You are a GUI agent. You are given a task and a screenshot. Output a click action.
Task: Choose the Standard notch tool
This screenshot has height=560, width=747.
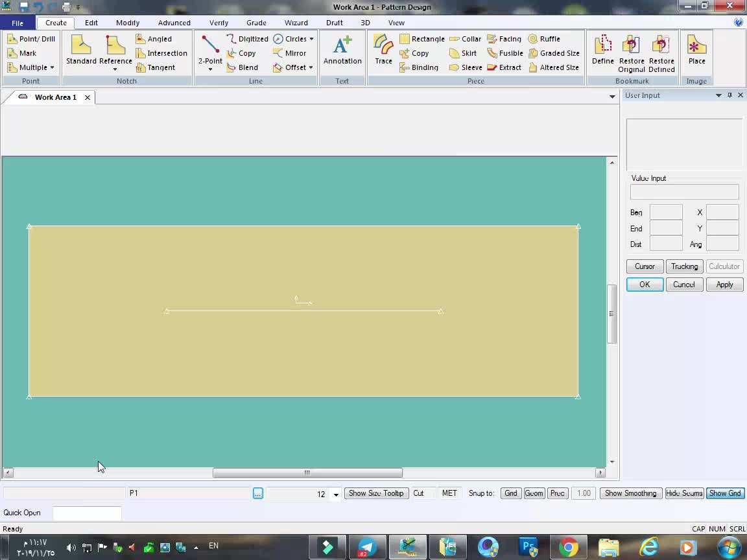(81, 51)
